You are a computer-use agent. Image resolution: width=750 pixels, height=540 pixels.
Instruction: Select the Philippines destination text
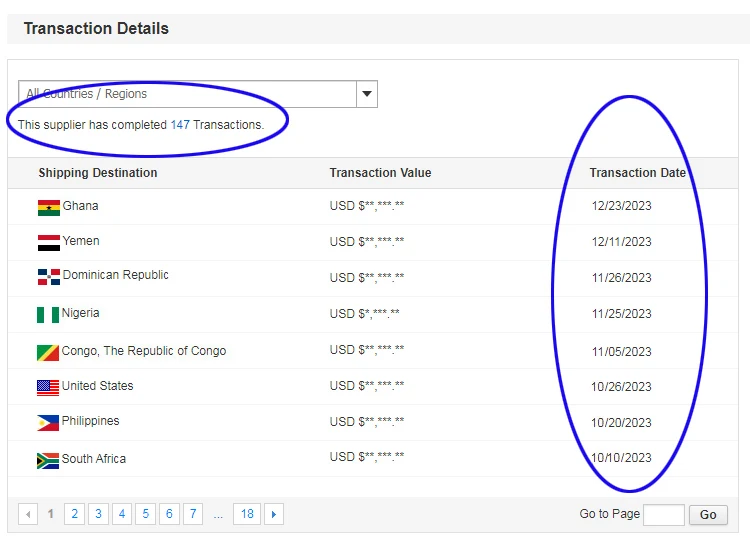pyautogui.click(x=90, y=421)
